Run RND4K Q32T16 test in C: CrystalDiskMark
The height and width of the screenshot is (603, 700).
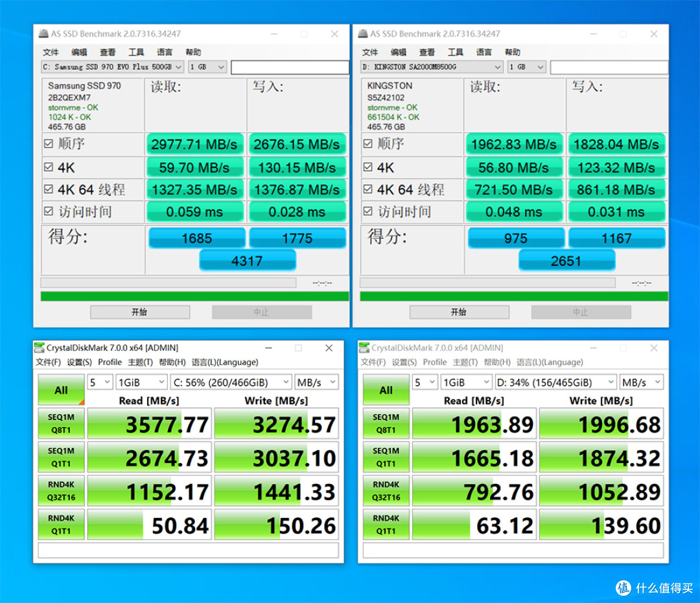[61, 491]
